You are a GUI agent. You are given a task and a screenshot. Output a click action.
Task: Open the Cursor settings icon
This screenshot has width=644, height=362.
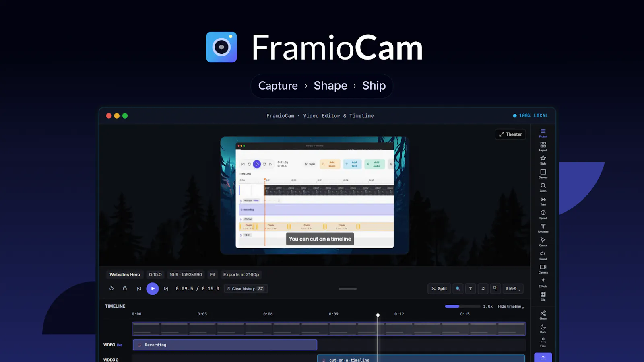coord(543,242)
